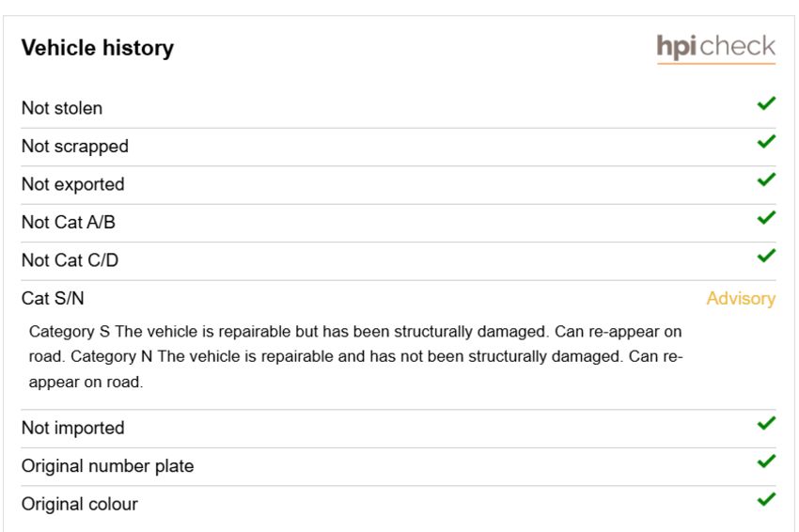Viewport: 799px width, 532px height.
Task: Click the hpi check logo
Action: (x=716, y=49)
